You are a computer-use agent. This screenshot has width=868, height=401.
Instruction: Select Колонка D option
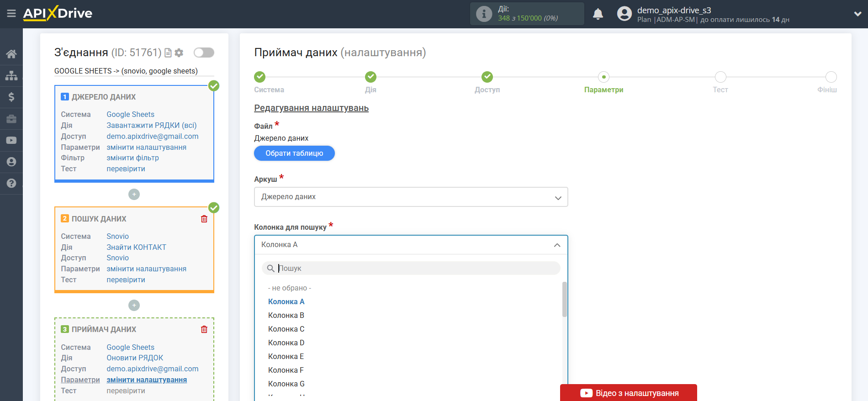286,343
